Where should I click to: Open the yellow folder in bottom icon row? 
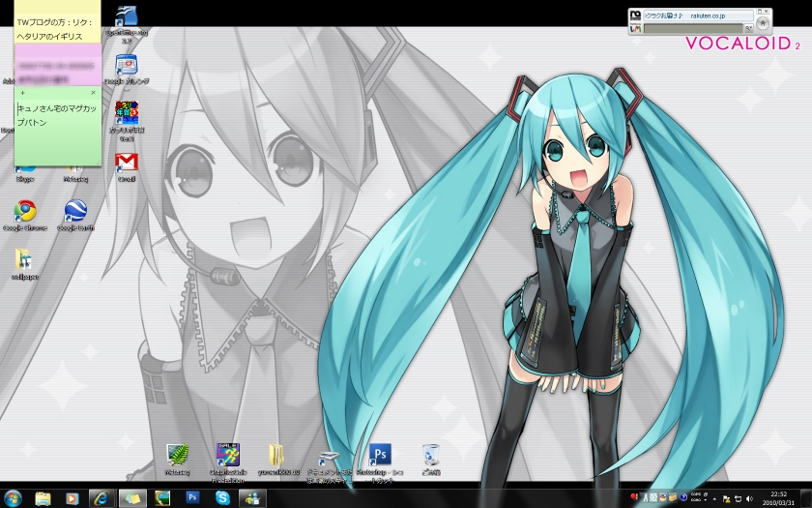coord(278,459)
